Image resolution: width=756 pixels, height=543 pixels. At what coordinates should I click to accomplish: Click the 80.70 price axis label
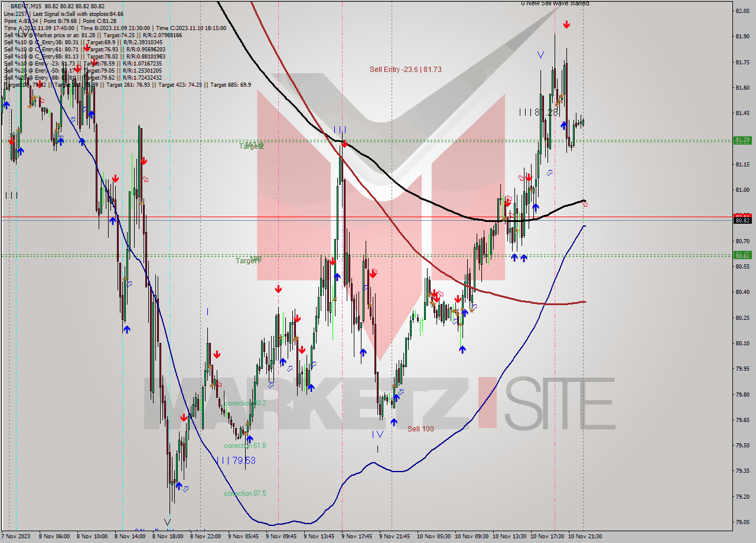742,241
